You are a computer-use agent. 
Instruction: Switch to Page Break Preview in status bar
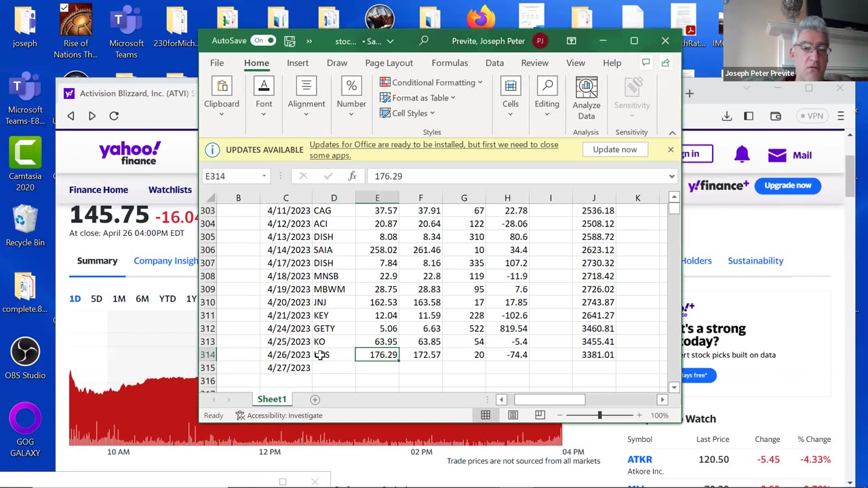(540, 415)
